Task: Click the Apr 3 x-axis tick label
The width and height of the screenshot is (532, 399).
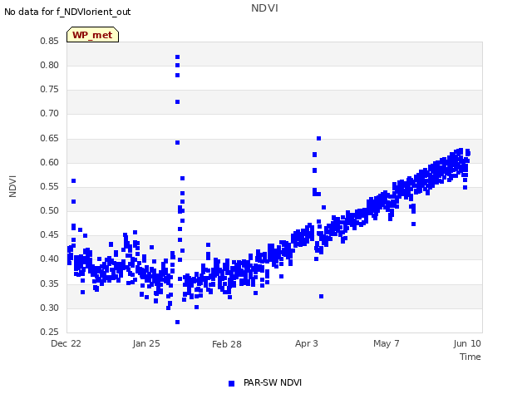Action: point(307,343)
